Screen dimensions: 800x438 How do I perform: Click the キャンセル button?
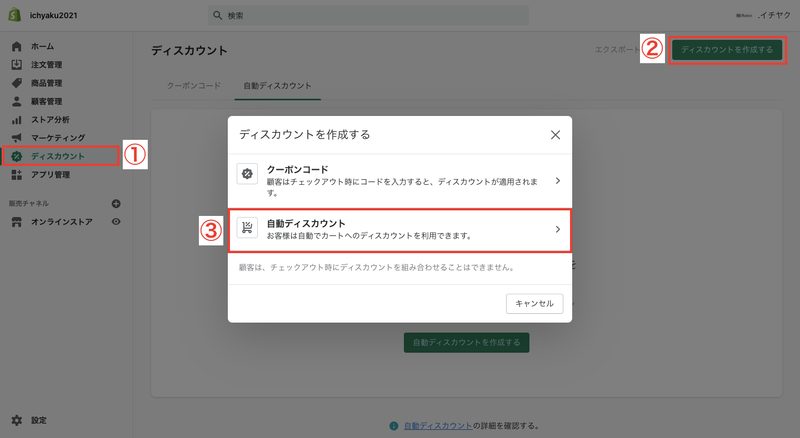[x=534, y=304]
